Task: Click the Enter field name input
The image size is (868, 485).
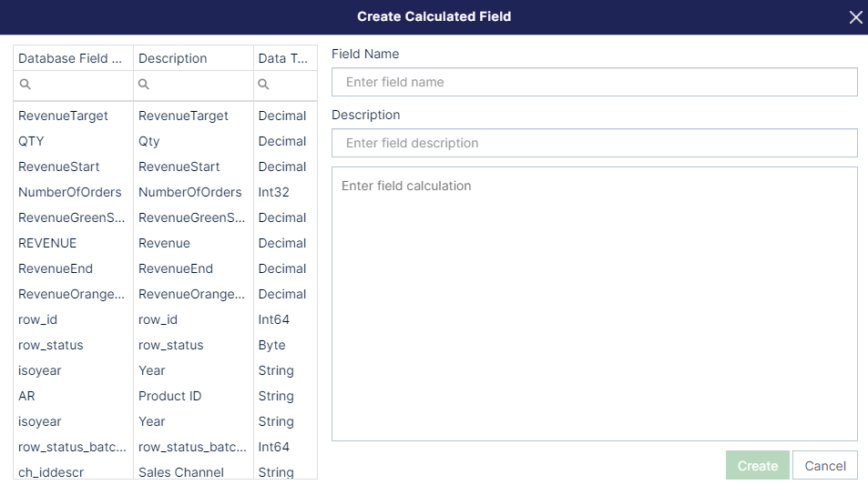Action: point(595,82)
